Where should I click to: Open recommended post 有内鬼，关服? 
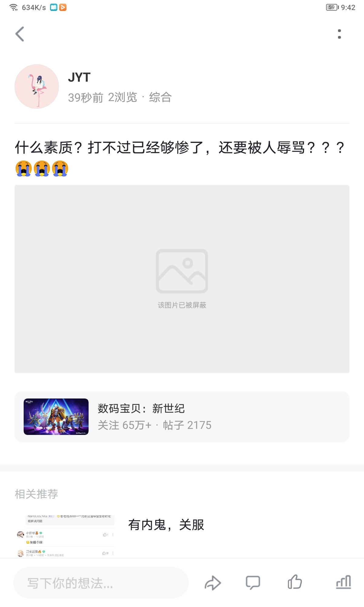point(166,525)
